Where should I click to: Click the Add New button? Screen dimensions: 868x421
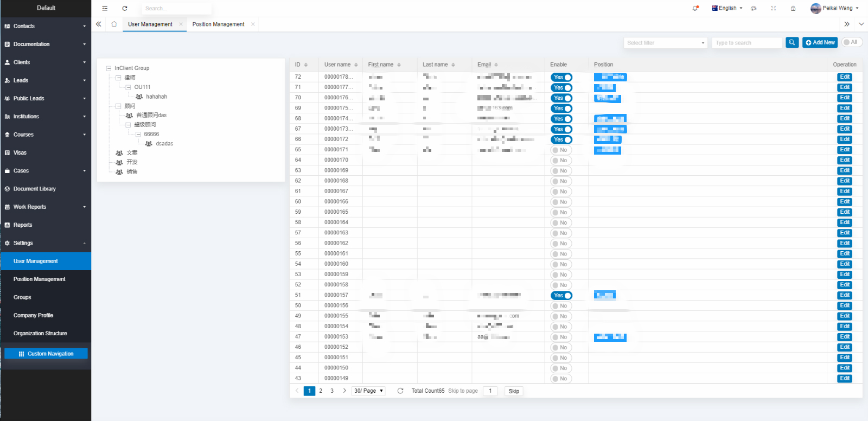click(820, 42)
